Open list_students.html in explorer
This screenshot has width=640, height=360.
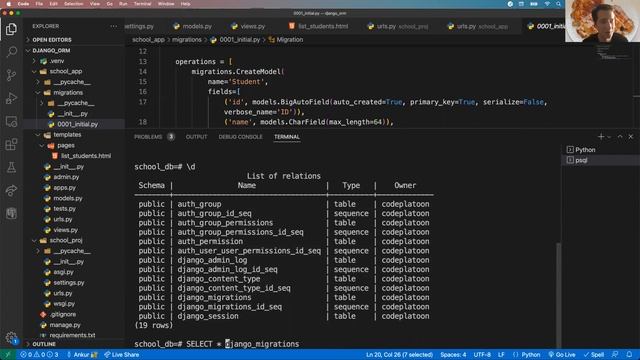(x=86, y=156)
